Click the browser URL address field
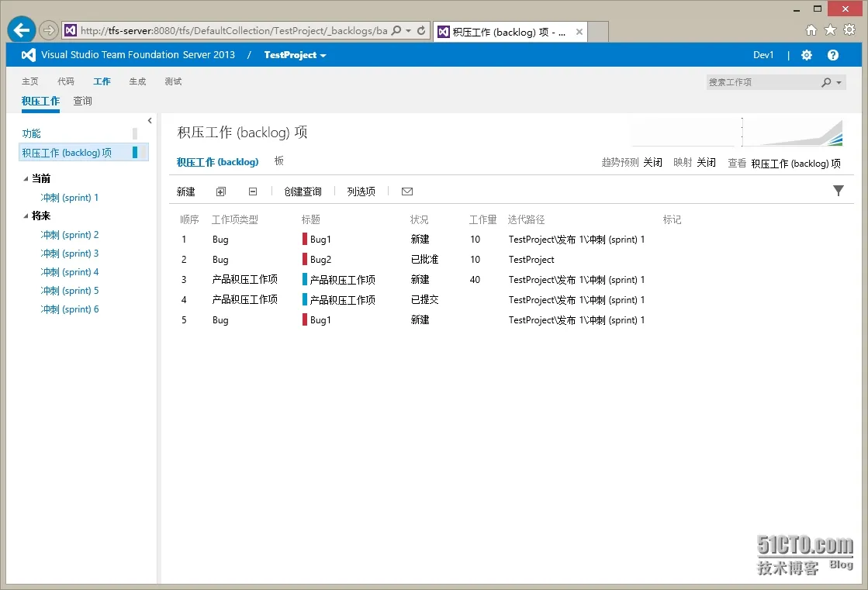The height and width of the screenshot is (590, 868). [233, 30]
